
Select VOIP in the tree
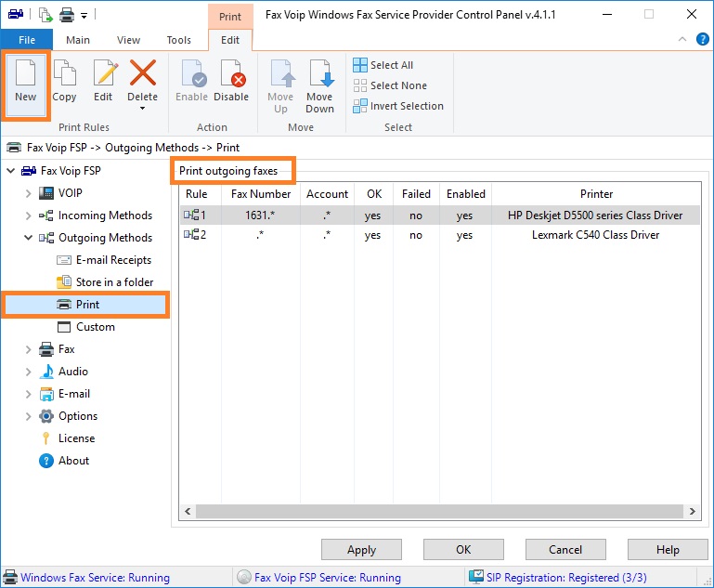[x=60, y=193]
